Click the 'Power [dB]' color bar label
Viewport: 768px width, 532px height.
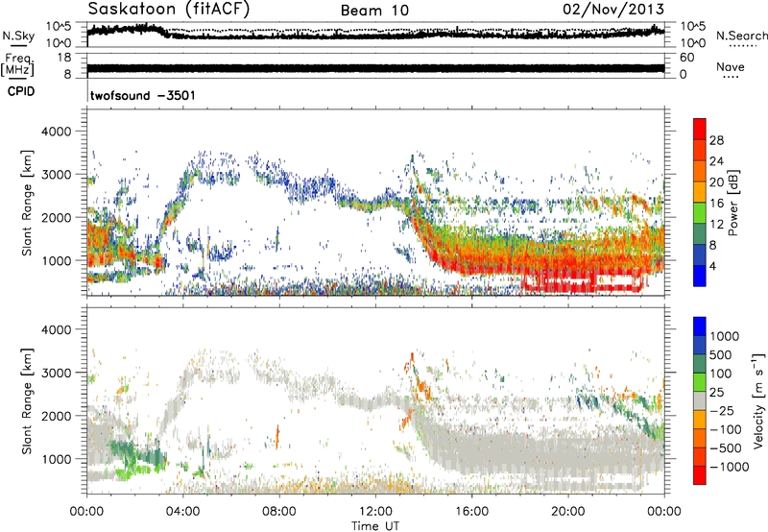pos(732,203)
